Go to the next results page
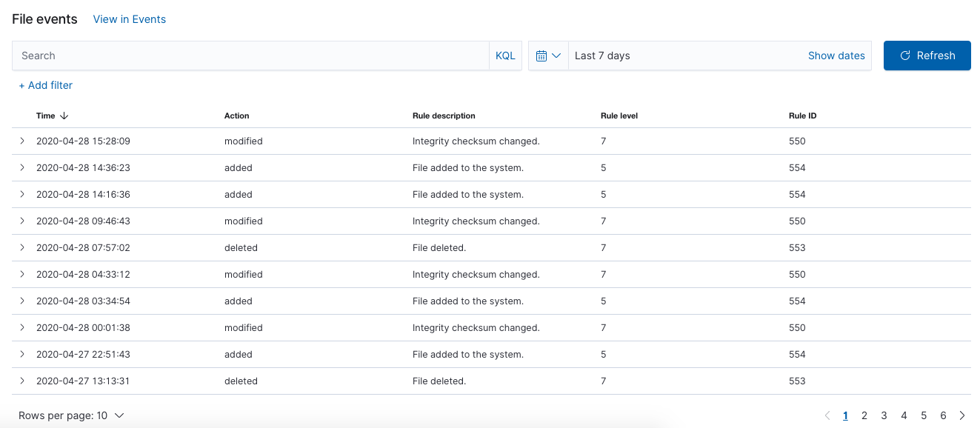This screenshot has width=980, height=428. (x=962, y=416)
